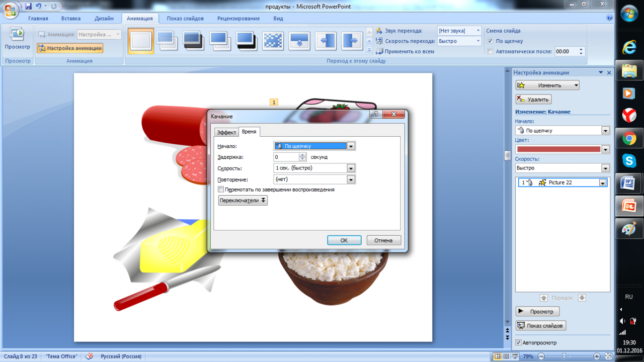Increase the Задержка delay with the up arrow

(302, 155)
